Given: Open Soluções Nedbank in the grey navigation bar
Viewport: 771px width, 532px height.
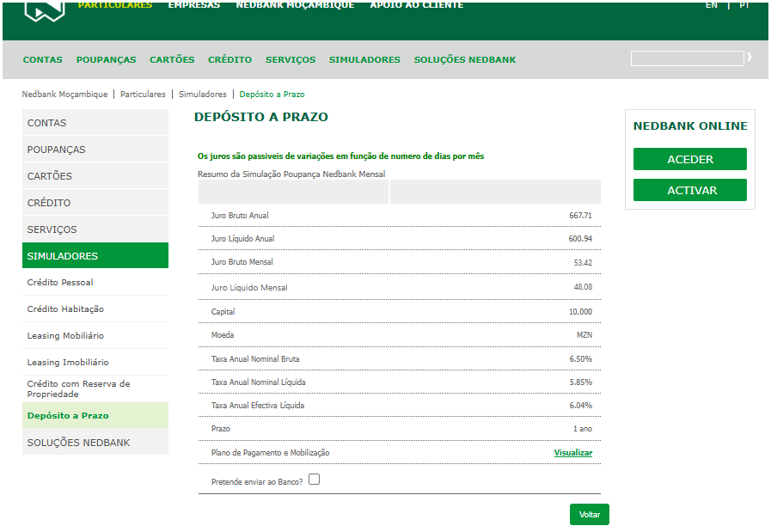Looking at the screenshot, I should pyautogui.click(x=465, y=59).
